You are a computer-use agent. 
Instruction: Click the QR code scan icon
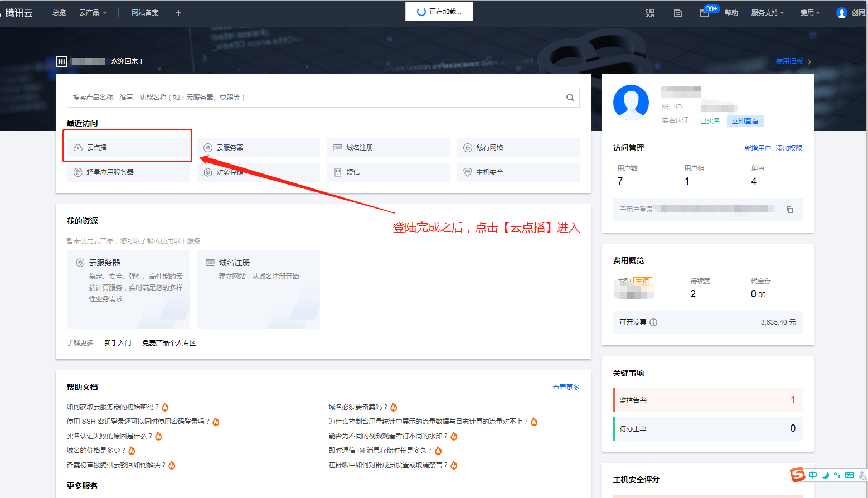click(650, 13)
